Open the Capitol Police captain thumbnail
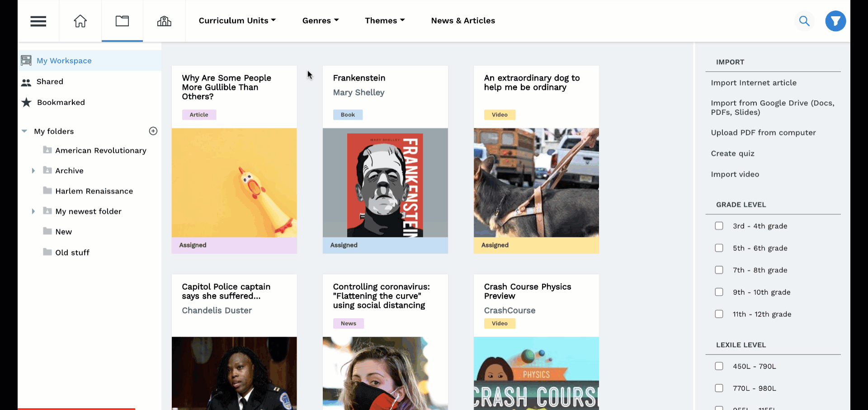The height and width of the screenshot is (410, 868). (234, 373)
